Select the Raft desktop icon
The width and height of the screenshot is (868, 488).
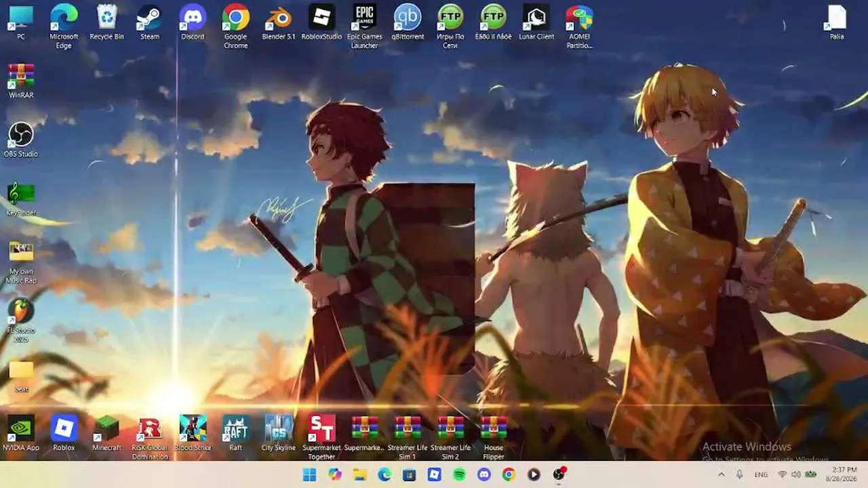tap(235, 434)
